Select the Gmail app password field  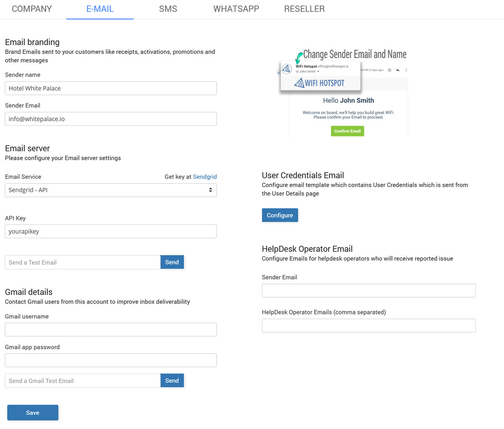[111, 360]
